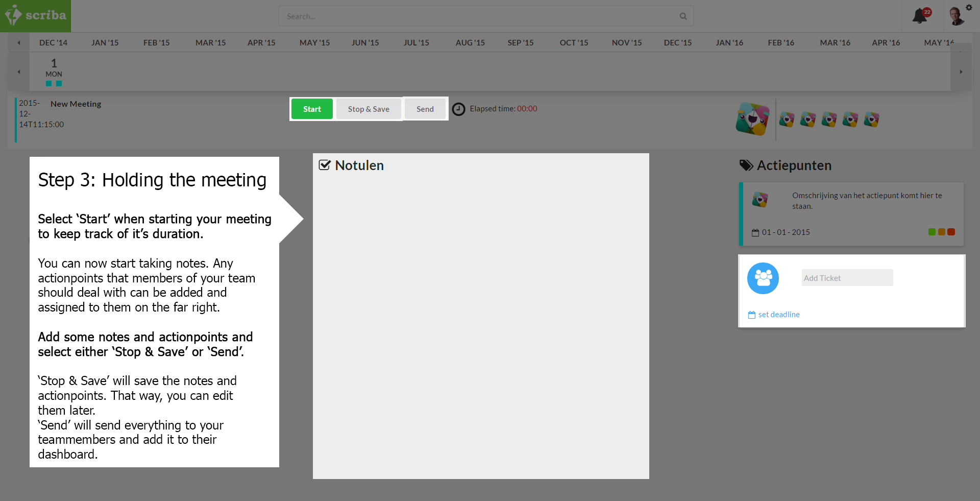Click the green priority dot on actiepunt
This screenshot has height=501, width=980.
point(932,232)
